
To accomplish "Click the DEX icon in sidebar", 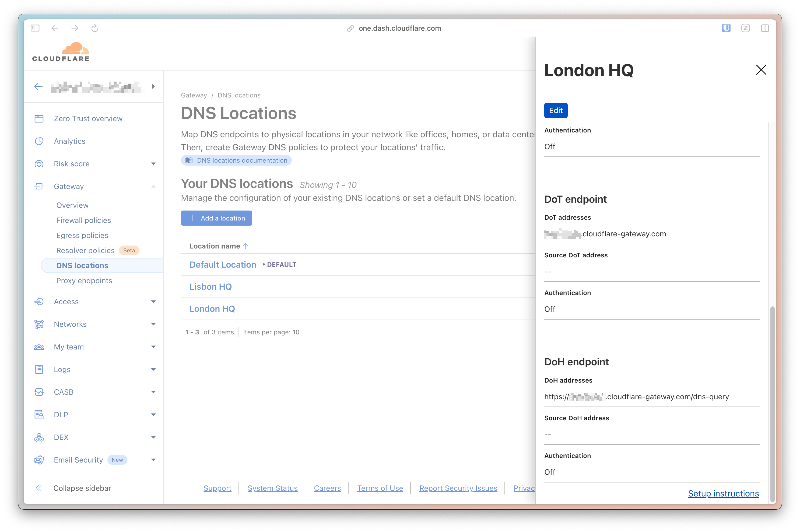I will [39, 437].
